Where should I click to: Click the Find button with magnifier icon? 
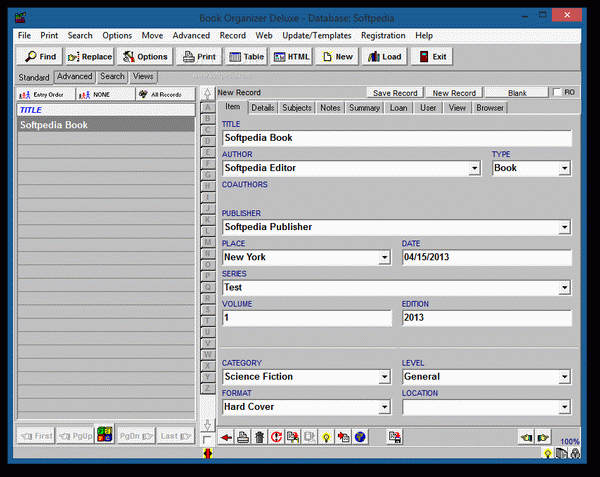click(x=40, y=57)
